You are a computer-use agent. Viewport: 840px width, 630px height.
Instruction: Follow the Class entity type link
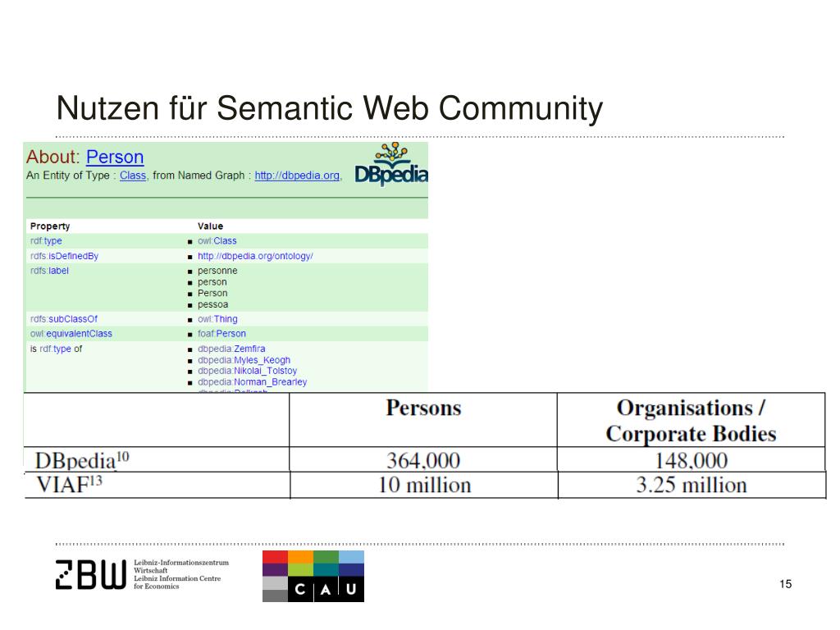tap(133, 176)
